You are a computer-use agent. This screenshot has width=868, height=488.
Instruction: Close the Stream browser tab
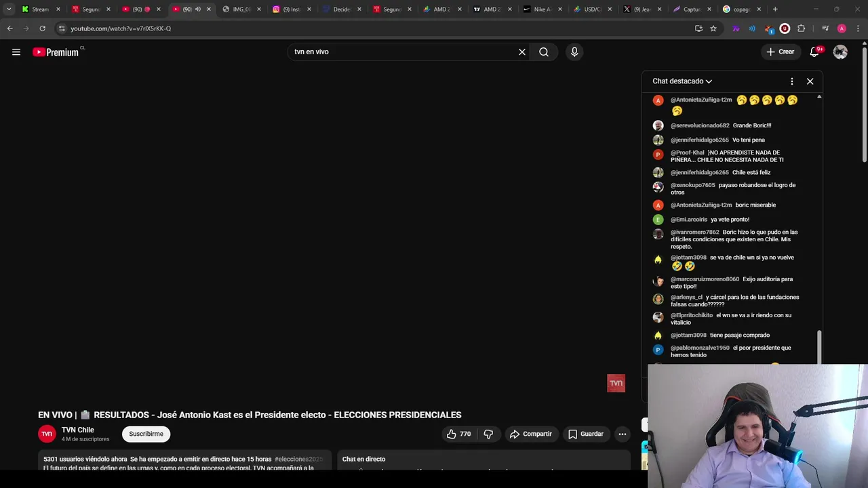[58, 9]
